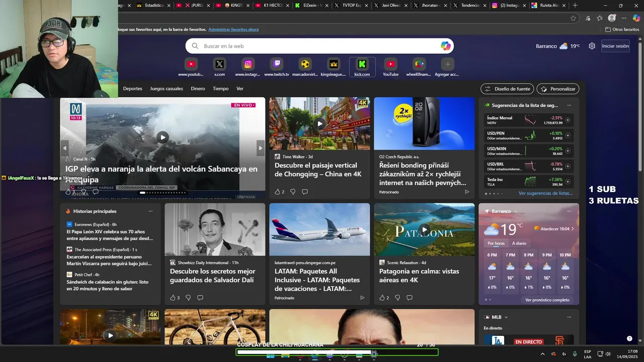
Task: Expand the Barranco location dropdown
Action: (x=516, y=211)
